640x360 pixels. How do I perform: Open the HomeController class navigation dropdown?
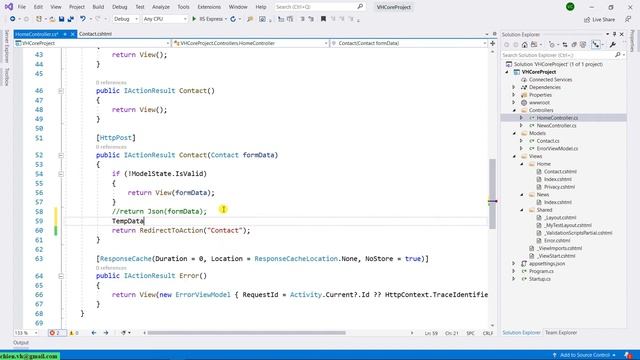coord(250,43)
